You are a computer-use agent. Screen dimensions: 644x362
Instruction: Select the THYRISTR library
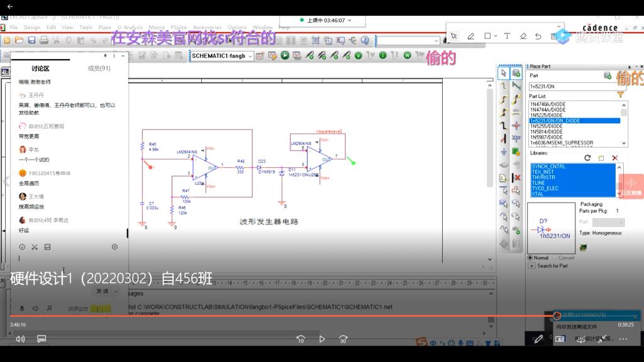coord(543,177)
